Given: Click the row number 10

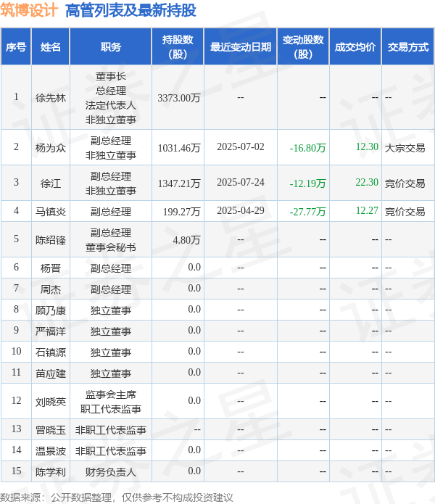Looking at the screenshot, I should coord(16,351).
